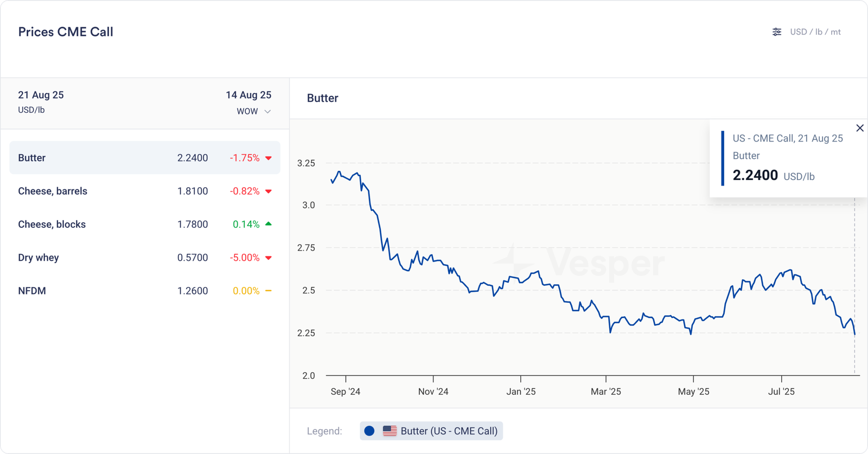
Task: Click the yellow dash icon for NFDM
Action: click(x=269, y=291)
